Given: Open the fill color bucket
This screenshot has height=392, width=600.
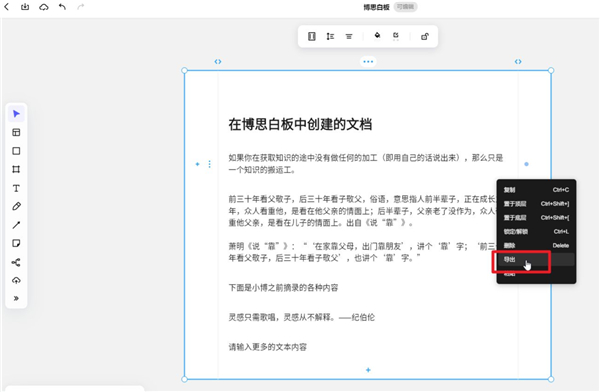Looking at the screenshot, I should click(377, 36).
